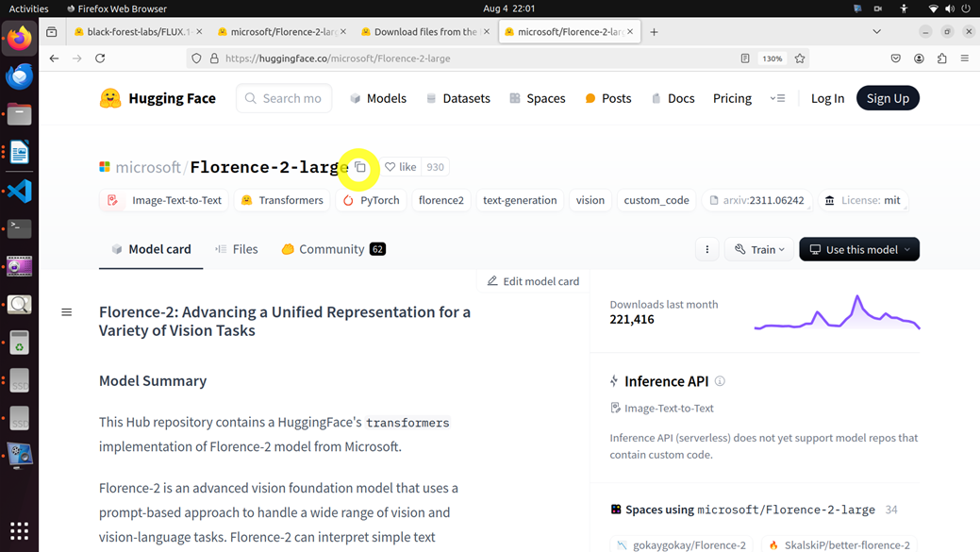This screenshot has width=980, height=552.
Task: Bookmark this page with the star icon
Action: [x=800, y=59]
